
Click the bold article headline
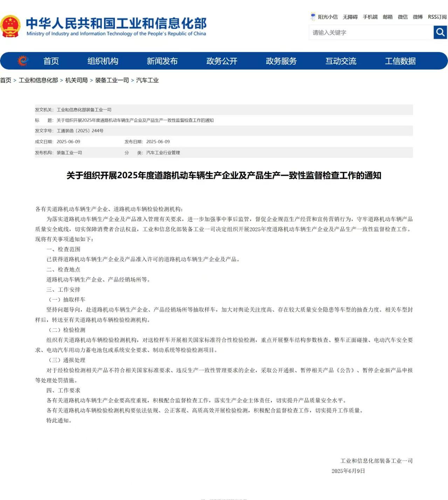click(x=224, y=175)
